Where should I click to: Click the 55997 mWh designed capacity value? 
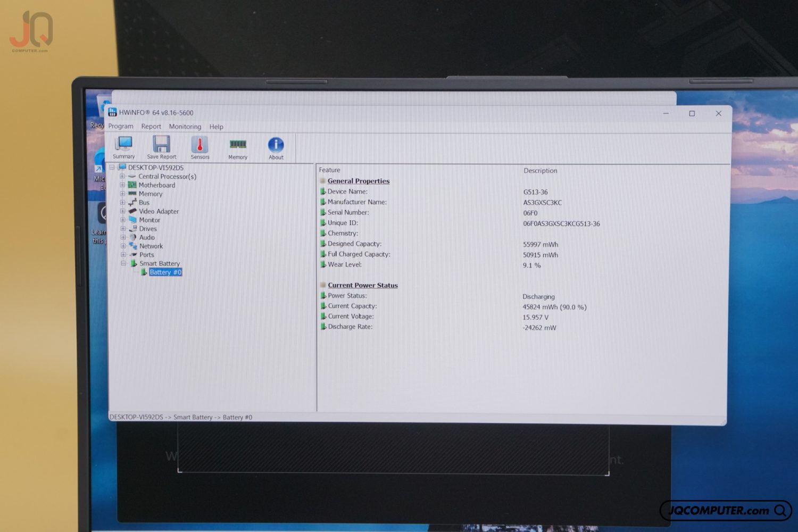pyautogui.click(x=541, y=245)
